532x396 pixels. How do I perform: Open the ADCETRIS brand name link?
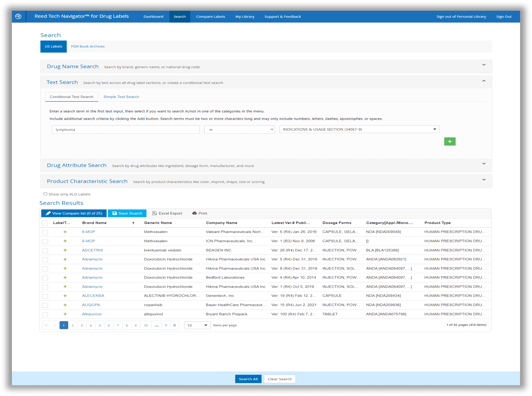[x=92, y=250]
